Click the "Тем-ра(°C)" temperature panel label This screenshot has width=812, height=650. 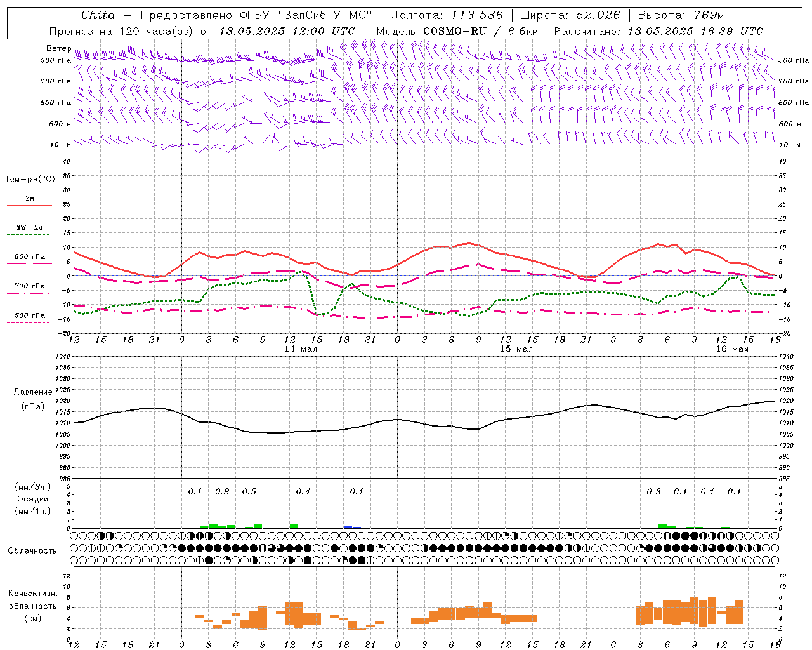pyautogui.click(x=30, y=180)
